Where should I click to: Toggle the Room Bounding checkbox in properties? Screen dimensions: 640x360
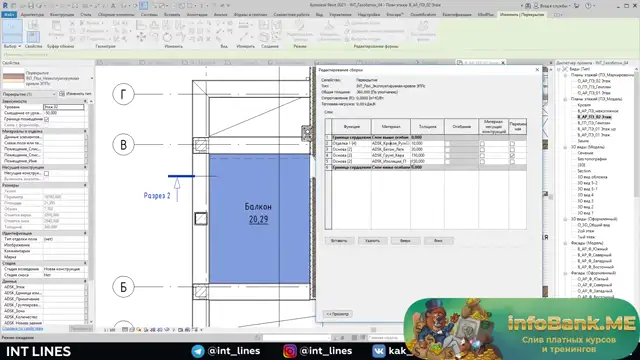47,119
